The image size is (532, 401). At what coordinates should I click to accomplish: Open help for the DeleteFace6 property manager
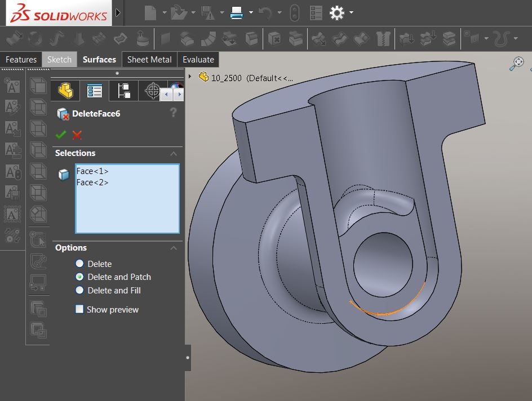[174, 113]
